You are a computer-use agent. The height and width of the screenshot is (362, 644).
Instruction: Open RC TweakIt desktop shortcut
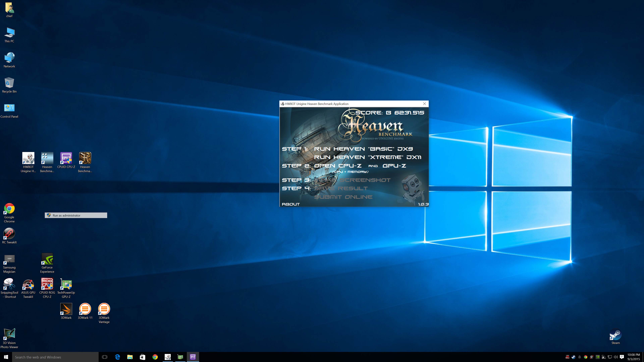coord(9,236)
